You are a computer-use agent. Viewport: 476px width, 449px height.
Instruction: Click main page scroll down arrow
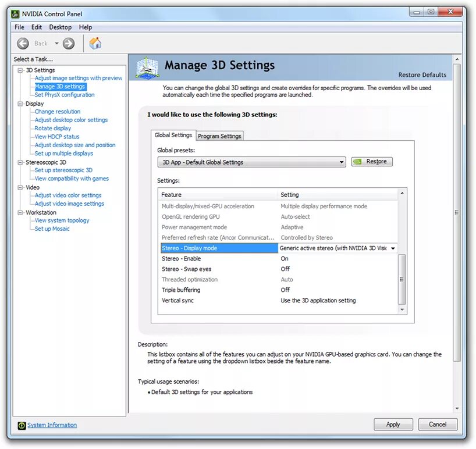tap(457, 409)
